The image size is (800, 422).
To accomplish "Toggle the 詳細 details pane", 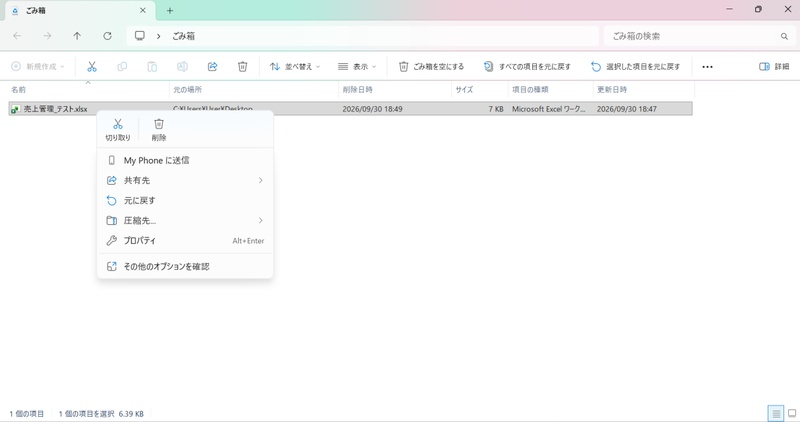I will tap(774, 66).
